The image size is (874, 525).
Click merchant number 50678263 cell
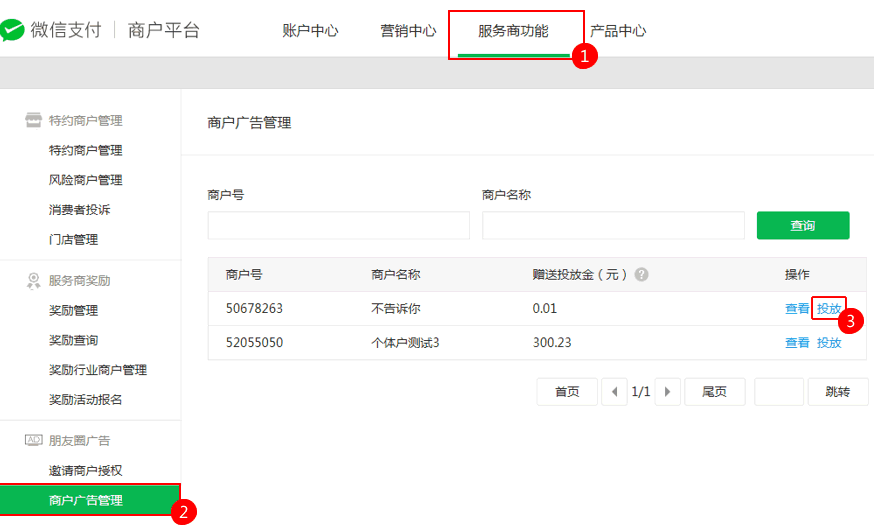254,308
